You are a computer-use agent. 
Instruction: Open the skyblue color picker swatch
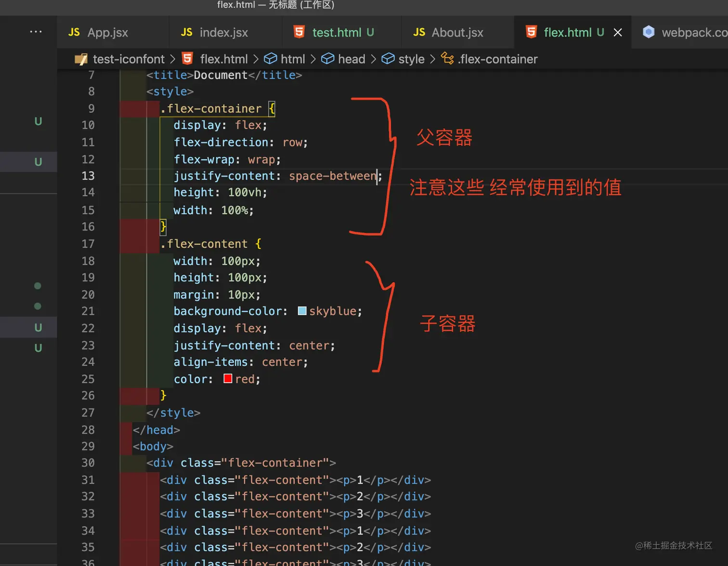[x=302, y=311]
